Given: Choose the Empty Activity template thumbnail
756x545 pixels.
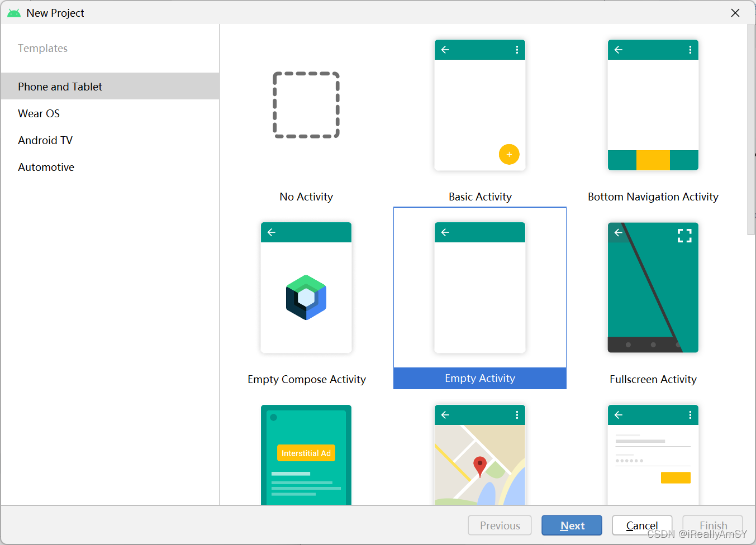Looking at the screenshot, I should (x=480, y=288).
